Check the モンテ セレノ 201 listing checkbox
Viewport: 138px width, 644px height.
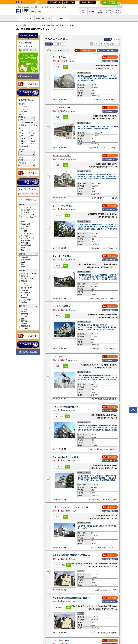48,177
